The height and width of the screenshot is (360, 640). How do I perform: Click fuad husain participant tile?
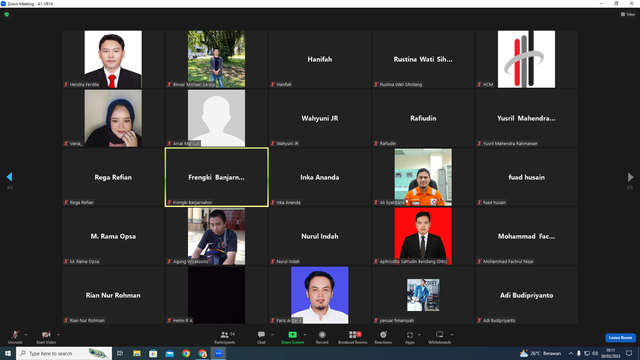(x=526, y=177)
